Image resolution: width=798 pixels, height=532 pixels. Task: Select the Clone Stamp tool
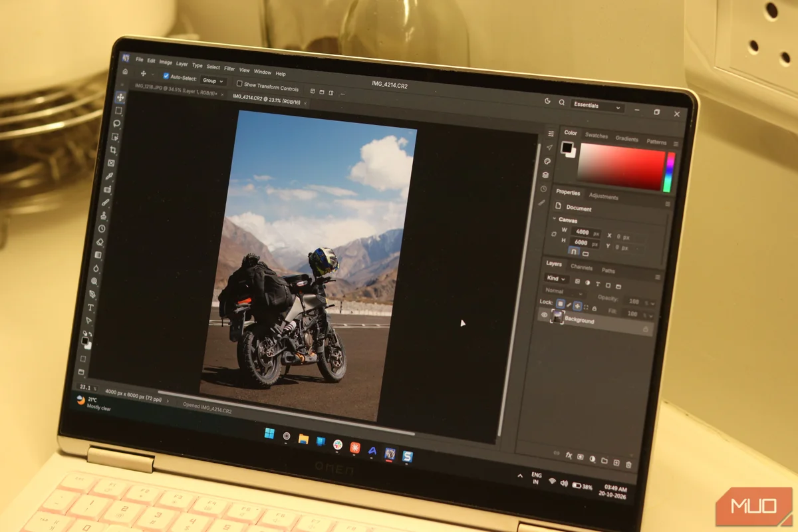104,215
